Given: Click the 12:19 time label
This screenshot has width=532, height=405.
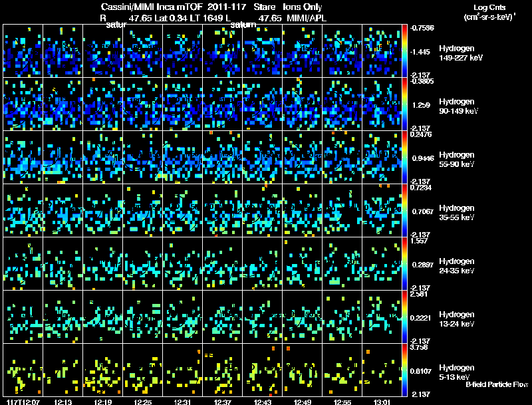Looking at the screenshot, I should (103, 402).
